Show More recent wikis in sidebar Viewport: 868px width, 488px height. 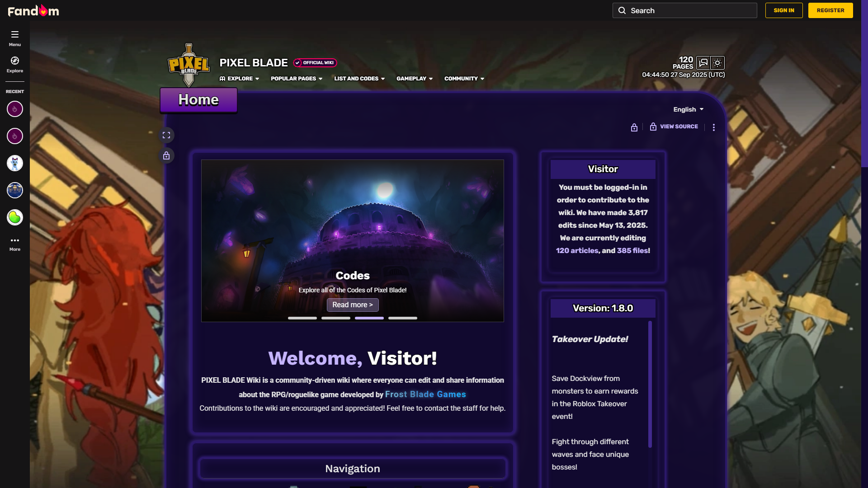coord(15,244)
